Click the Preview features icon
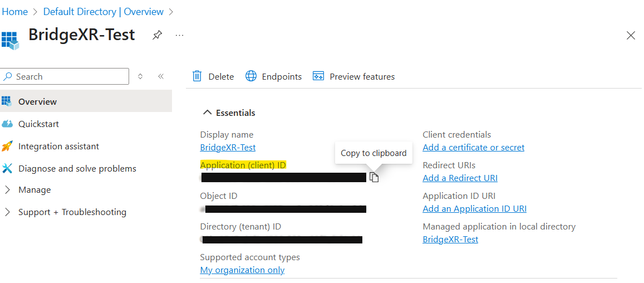This screenshot has height=283, width=644. (x=318, y=76)
